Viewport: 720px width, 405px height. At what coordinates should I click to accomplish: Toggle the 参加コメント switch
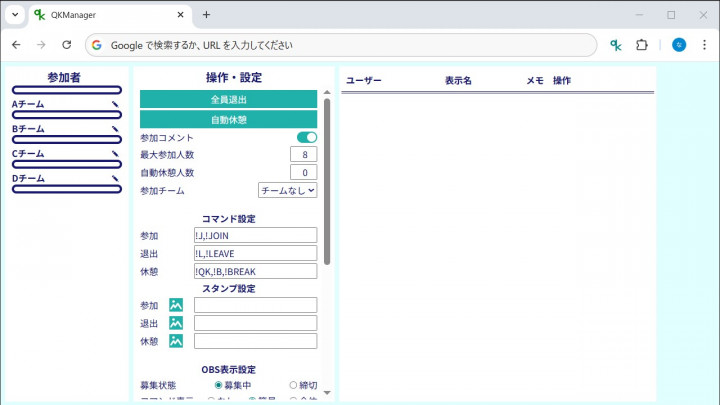tap(307, 137)
